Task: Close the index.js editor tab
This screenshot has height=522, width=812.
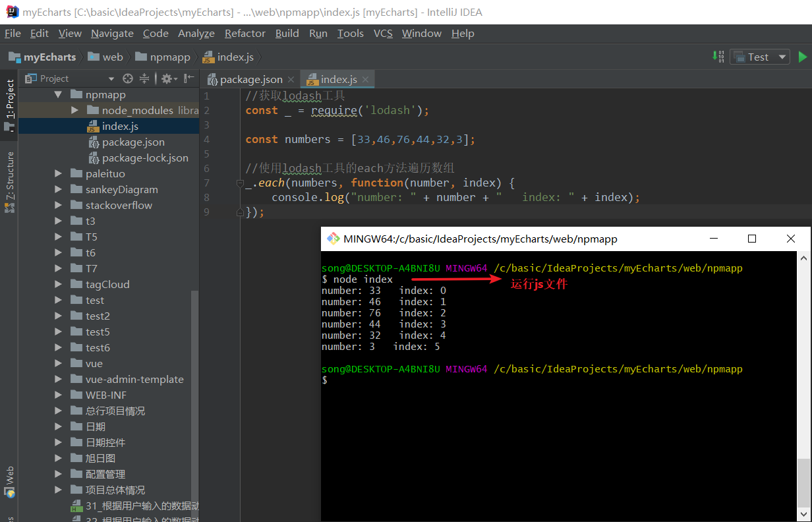Action: [366, 80]
